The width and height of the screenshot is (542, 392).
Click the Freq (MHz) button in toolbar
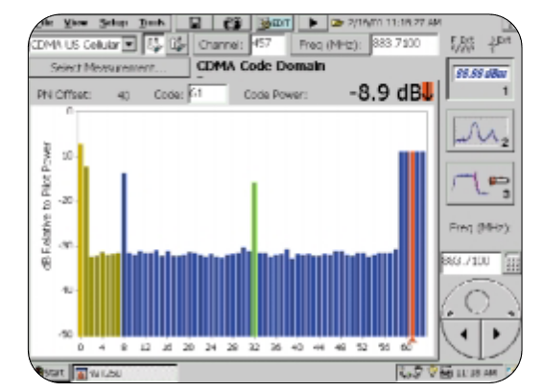330,44
